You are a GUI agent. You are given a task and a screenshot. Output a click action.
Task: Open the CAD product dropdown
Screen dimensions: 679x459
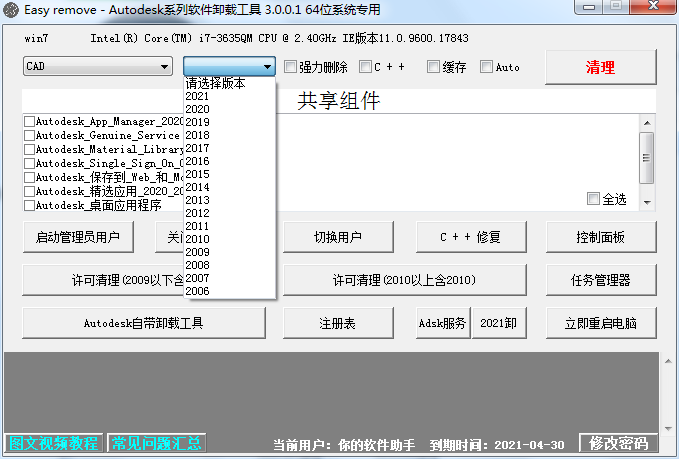coord(97,66)
